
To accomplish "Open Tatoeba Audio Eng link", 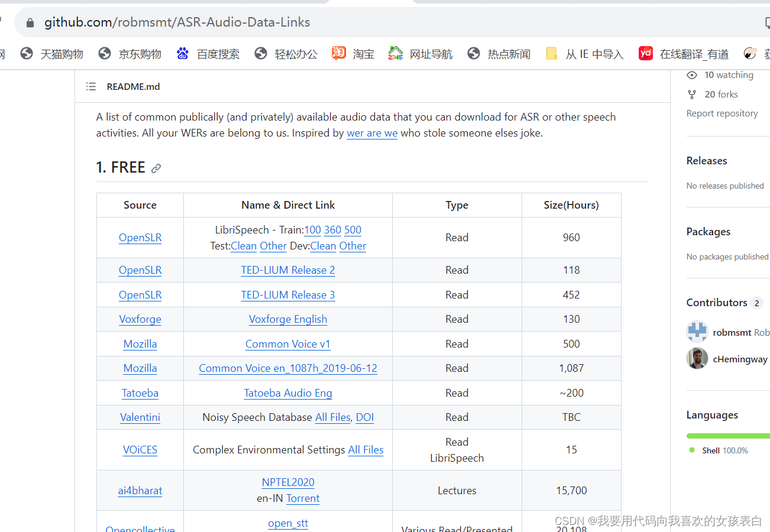I will 288,393.
